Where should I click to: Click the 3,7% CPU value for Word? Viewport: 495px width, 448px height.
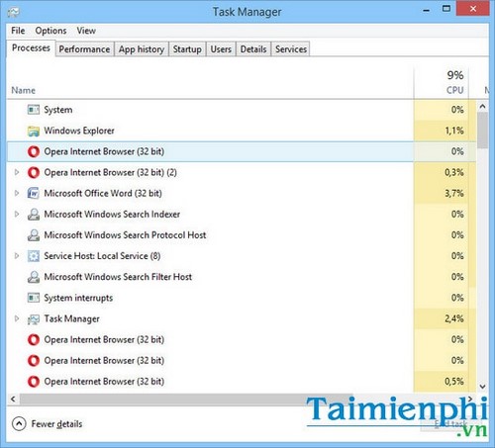click(x=453, y=193)
